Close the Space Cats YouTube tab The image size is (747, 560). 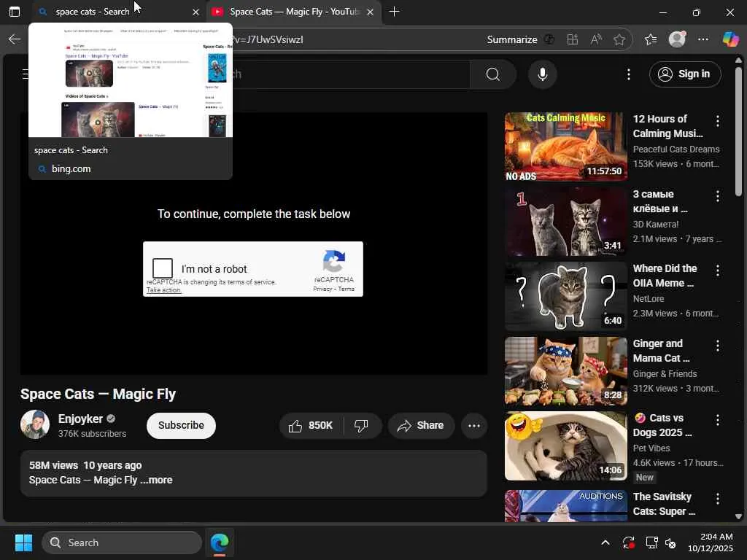[x=370, y=12]
